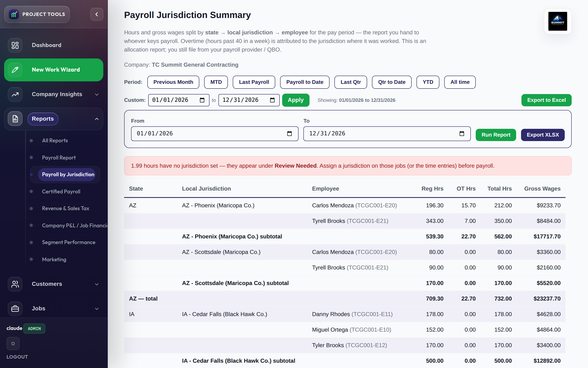Click the To date input field

point(387,134)
